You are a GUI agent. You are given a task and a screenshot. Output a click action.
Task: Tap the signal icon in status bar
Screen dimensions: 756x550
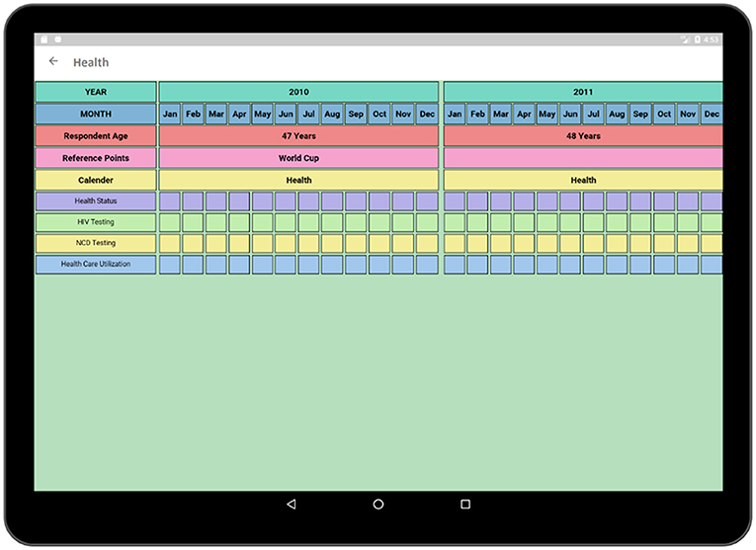point(685,39)
